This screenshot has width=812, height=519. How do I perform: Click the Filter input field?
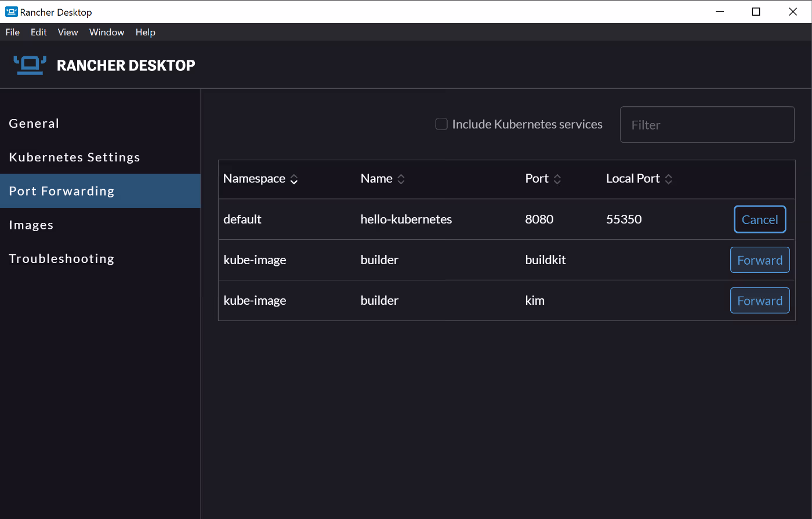click(707, 124)
